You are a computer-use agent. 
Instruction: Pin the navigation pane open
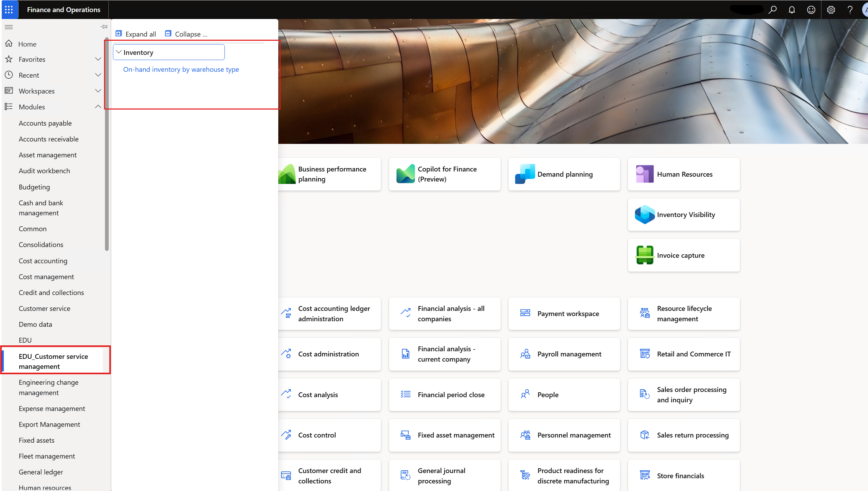[104, 27]
